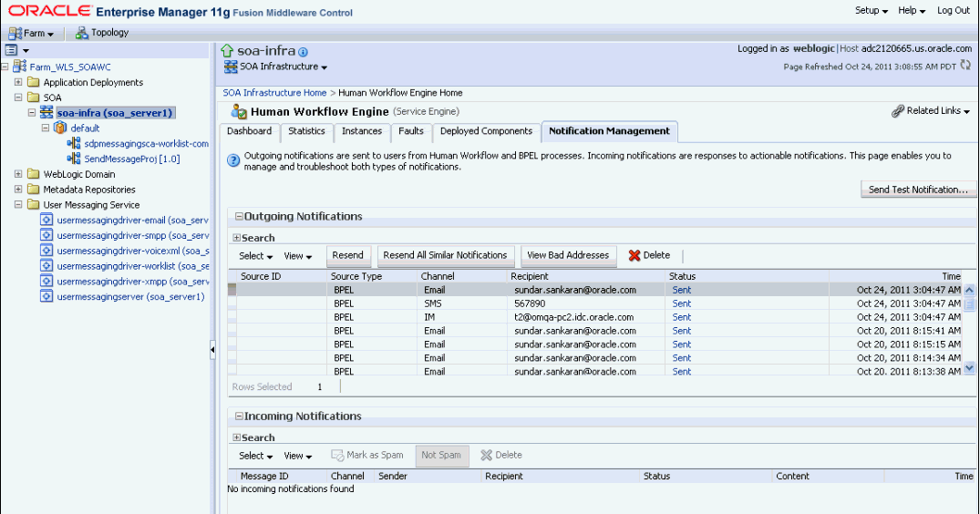Collapse the User Messaging Service folder
The image size is (980, 514).
coord(18,205)
